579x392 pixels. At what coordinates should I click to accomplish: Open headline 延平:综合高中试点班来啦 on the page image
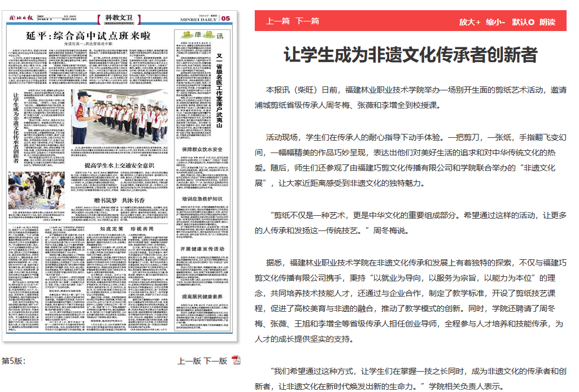89,36
